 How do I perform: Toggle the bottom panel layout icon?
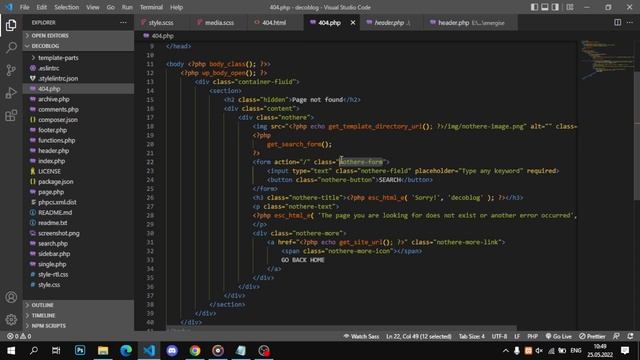(545, 7)
